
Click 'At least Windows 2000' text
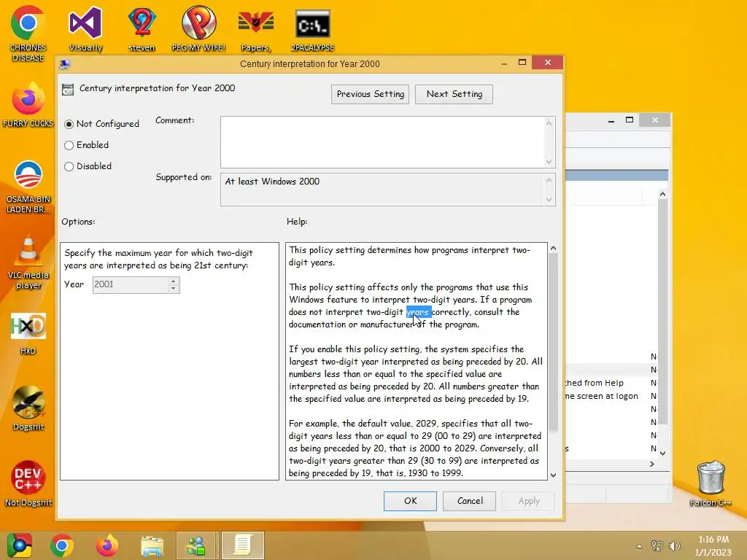point(272,182)
